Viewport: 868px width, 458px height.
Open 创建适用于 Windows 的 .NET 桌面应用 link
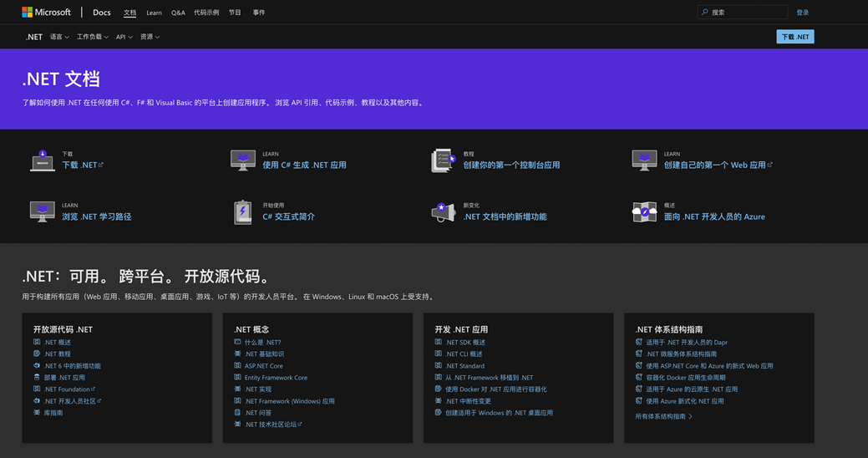pyautogui.click(x=500, y=413)
